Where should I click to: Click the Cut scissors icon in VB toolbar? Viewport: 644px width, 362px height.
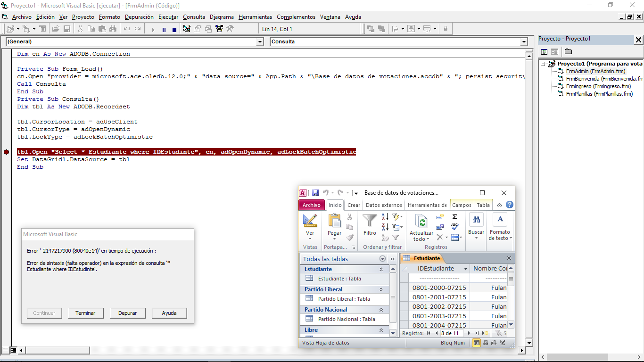point(80,29)
